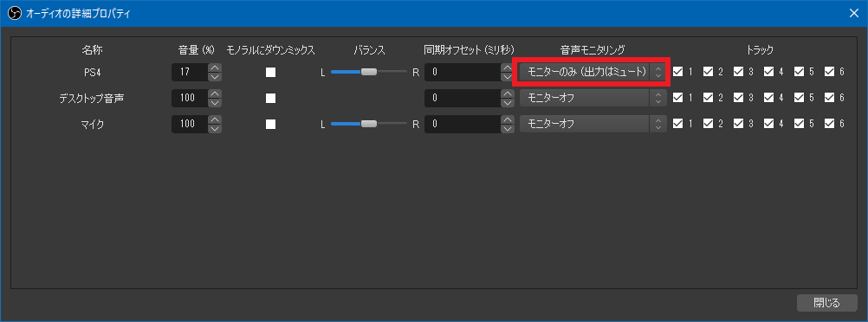Open デスクトップ音声 audio monitoring dropdown
The height and width of the screenshot is (322, 868).
pyautogui.click(x=592, y=98)
